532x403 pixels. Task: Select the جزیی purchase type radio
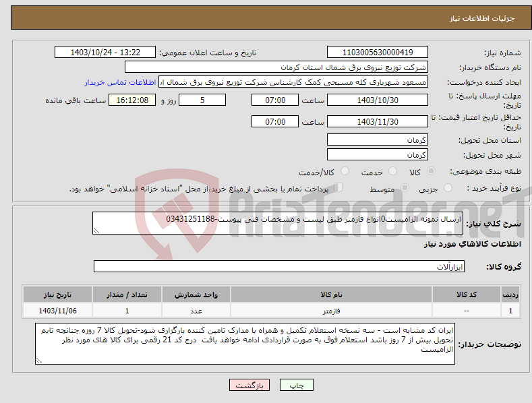point(448,187)
